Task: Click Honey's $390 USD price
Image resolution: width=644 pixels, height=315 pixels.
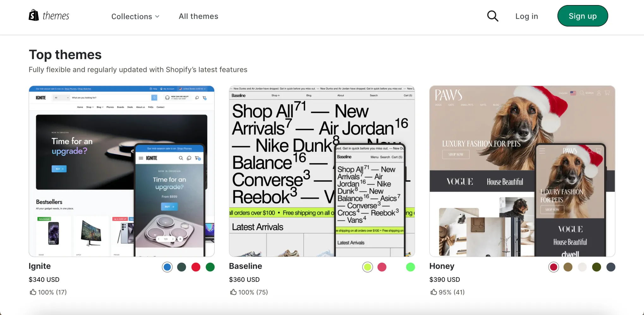Action: pos(445,279)
